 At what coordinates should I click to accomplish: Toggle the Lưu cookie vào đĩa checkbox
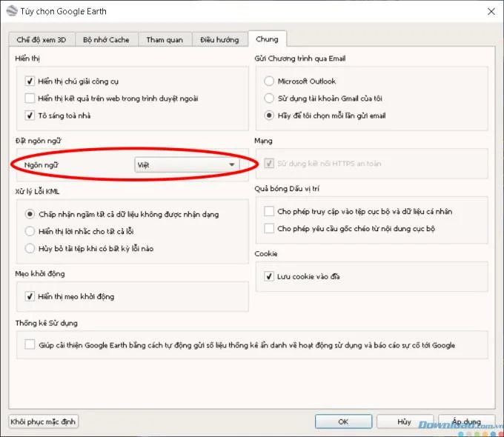click(x=270, y=276)
